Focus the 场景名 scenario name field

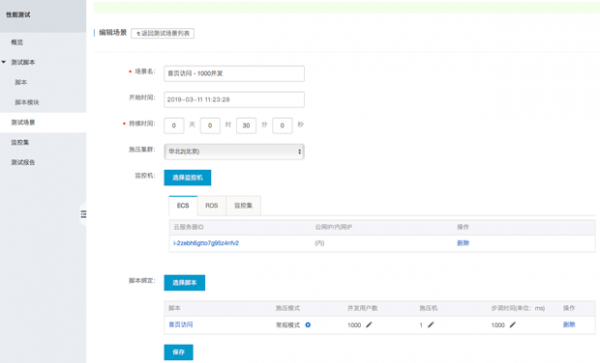pos(234,73)
